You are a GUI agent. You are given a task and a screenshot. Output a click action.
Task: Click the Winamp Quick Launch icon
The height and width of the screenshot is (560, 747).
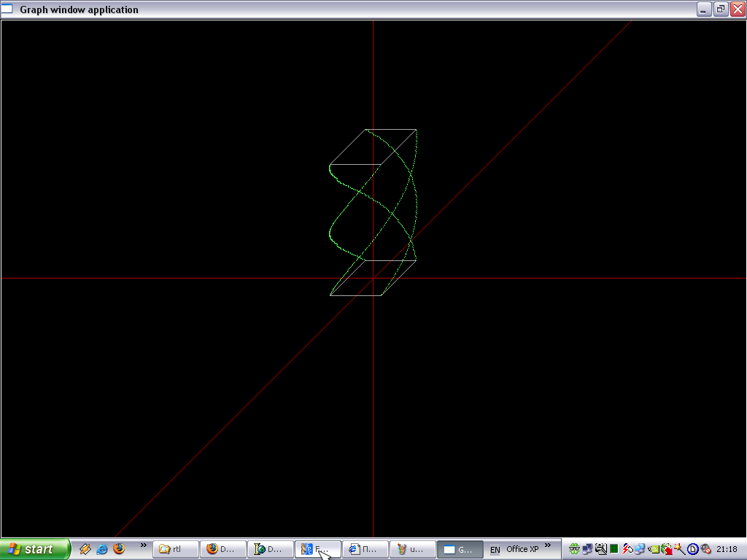[x=85, y=549]
